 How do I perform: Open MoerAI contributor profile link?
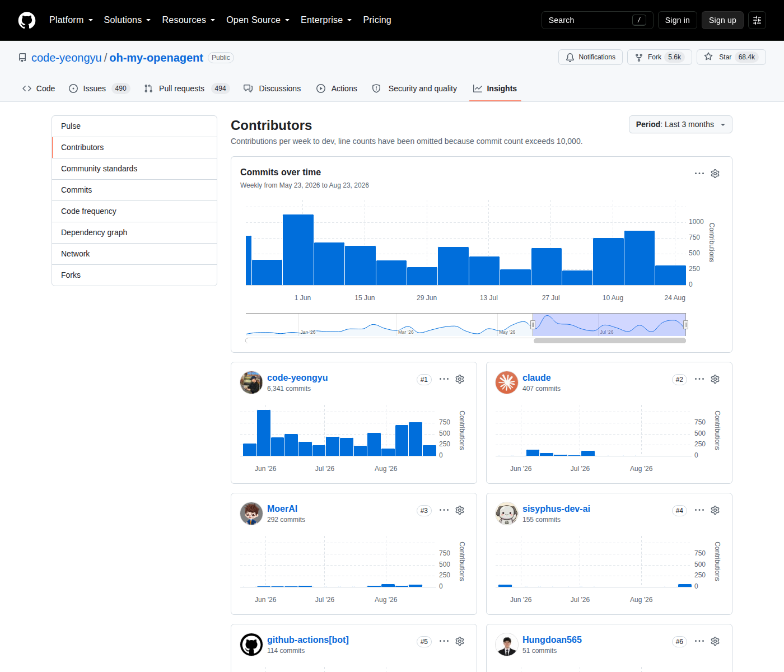click(x=282, y=509)
